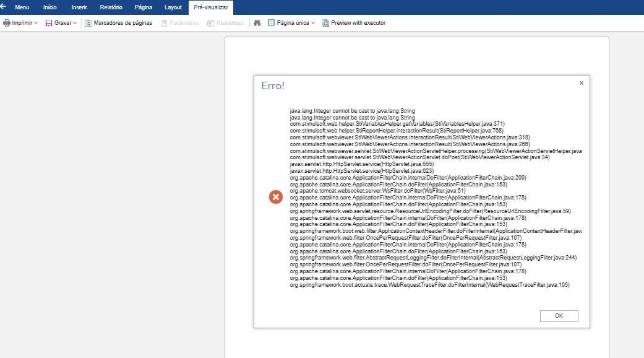Click the AbstractRequestLoggingFilter stack line
Screen dimensions: 644x358
tap(433, 258)
